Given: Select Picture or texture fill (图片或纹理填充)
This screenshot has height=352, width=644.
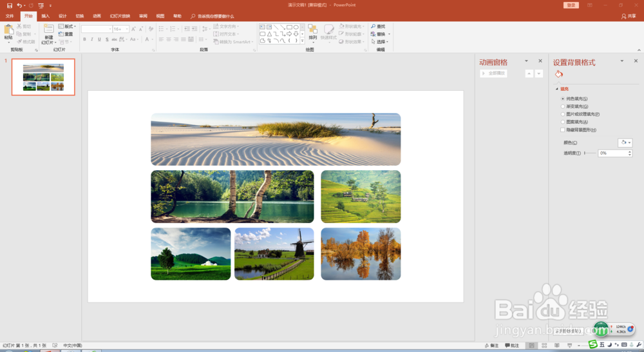Looking at the screenshot, I should (x=563, y=114).
